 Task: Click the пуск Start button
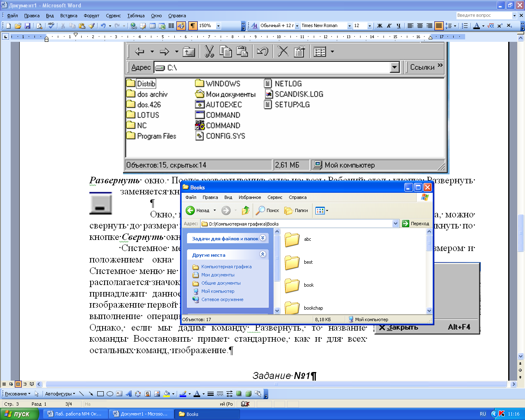pyautogui.click(x=19, y=414)
